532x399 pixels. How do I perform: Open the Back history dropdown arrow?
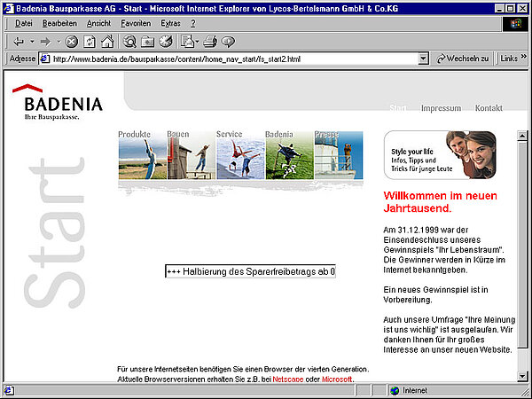click(32, 42)
